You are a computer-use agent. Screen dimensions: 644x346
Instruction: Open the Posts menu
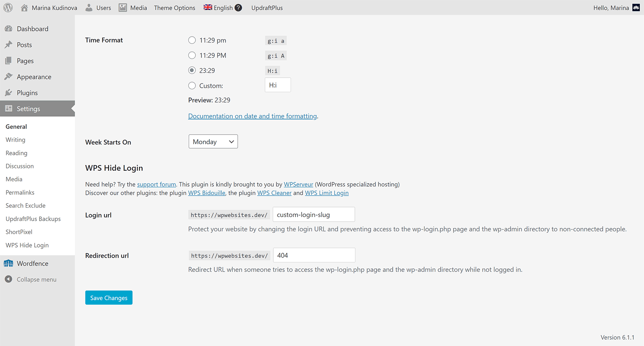click(37, 45)
